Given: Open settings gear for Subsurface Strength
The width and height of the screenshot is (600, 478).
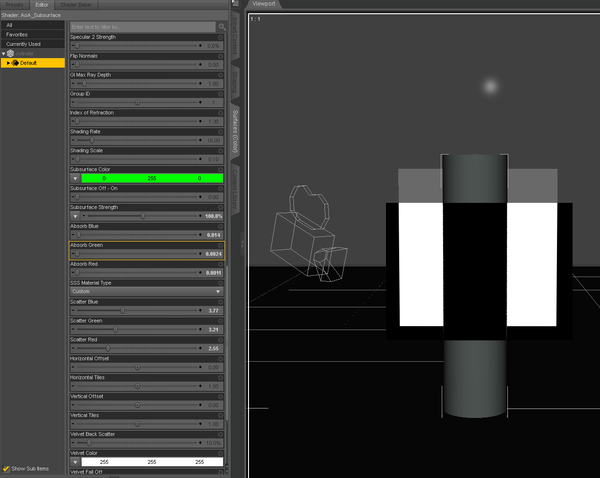Looking at the screenshot, I should [x=220, y=207].
